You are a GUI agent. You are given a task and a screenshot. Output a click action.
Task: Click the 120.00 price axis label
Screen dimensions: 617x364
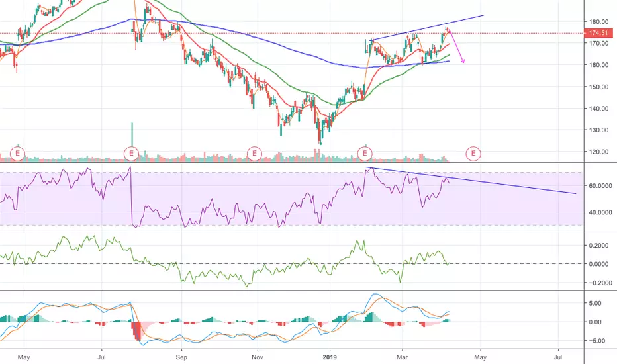pos(598,152)
